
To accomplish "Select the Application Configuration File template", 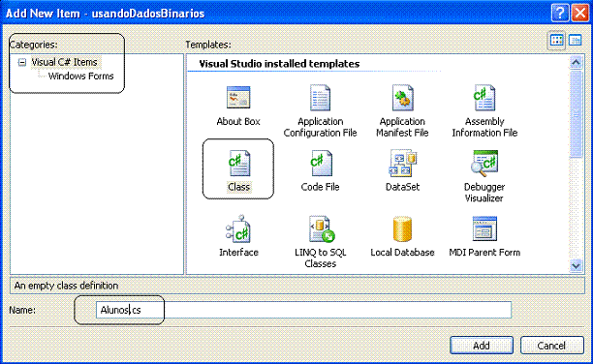I will click(x=320, y=98).
